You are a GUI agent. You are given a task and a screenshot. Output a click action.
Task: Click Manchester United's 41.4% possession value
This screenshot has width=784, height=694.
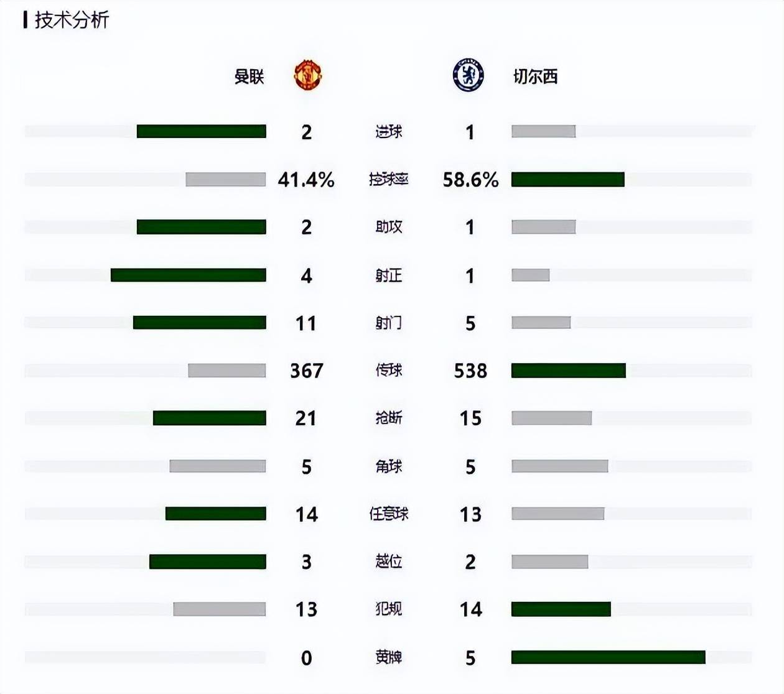click(x=306, y=180)
